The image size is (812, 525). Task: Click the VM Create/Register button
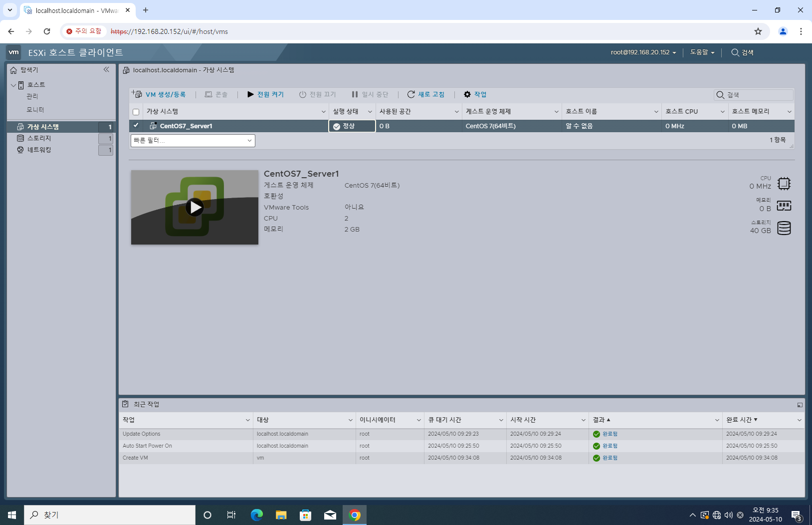(x=159, y=94)
